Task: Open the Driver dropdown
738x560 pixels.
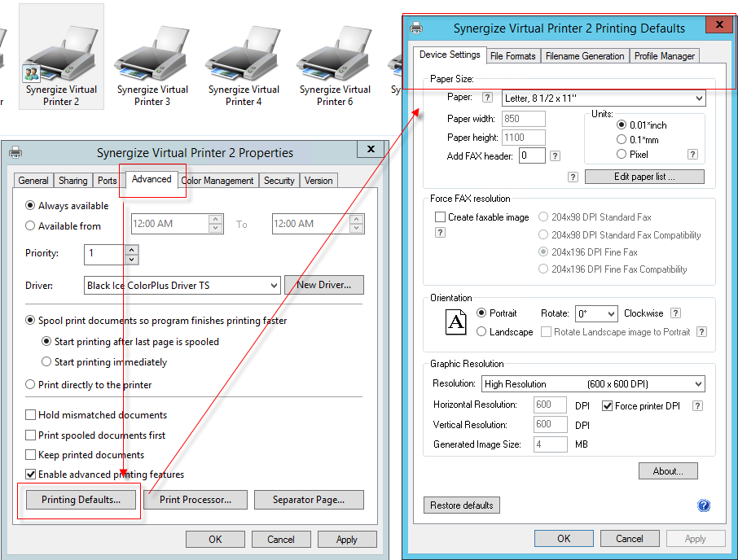Action: [x=182, y=286]
